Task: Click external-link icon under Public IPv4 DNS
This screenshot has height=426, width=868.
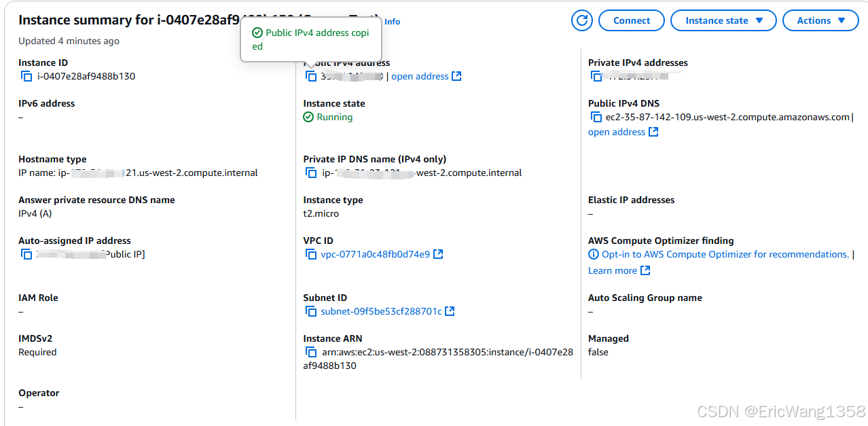Action: (x=653, y=132)
